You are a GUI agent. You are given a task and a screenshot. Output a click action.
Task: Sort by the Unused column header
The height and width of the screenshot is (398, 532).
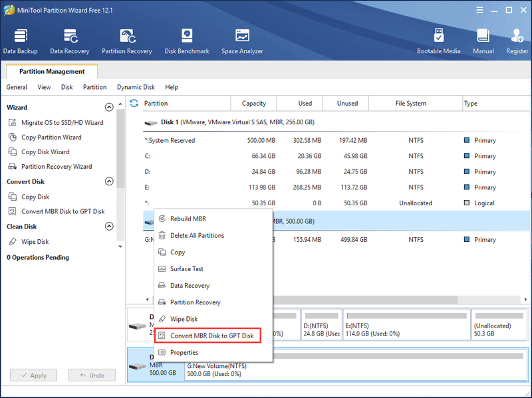[x=346, y=104]
